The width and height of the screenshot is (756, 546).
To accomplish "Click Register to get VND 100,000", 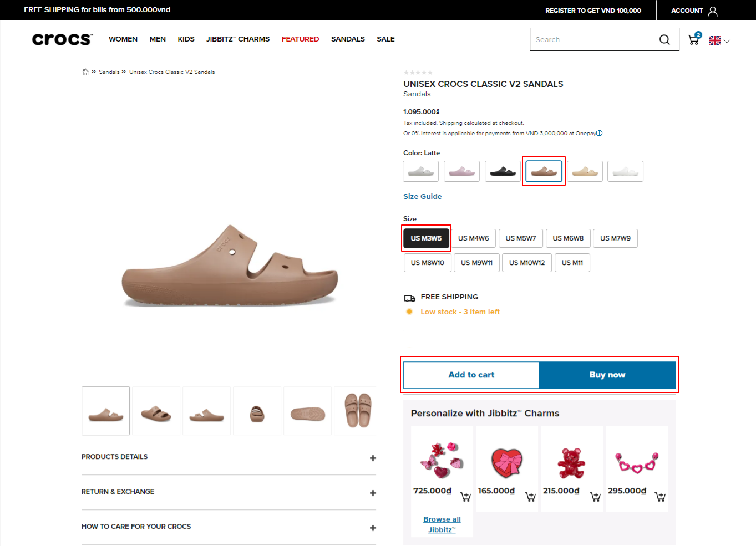I will (x=593, y=11).
